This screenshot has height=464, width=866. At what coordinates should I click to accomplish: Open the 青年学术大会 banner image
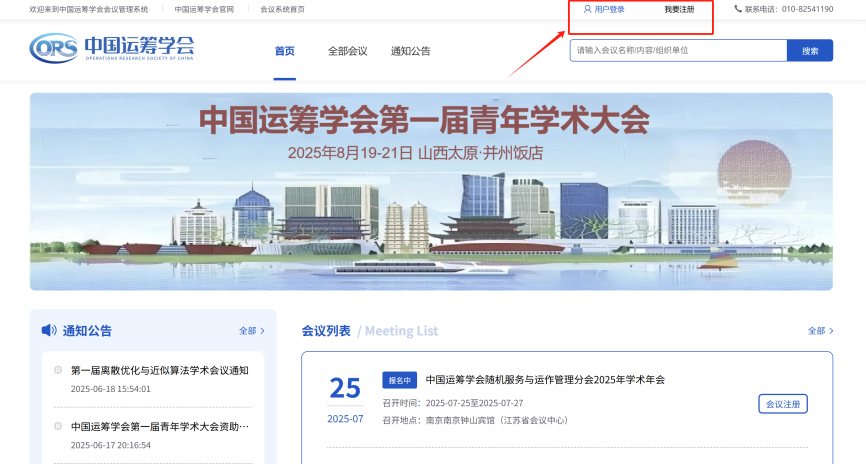(431, 192)
